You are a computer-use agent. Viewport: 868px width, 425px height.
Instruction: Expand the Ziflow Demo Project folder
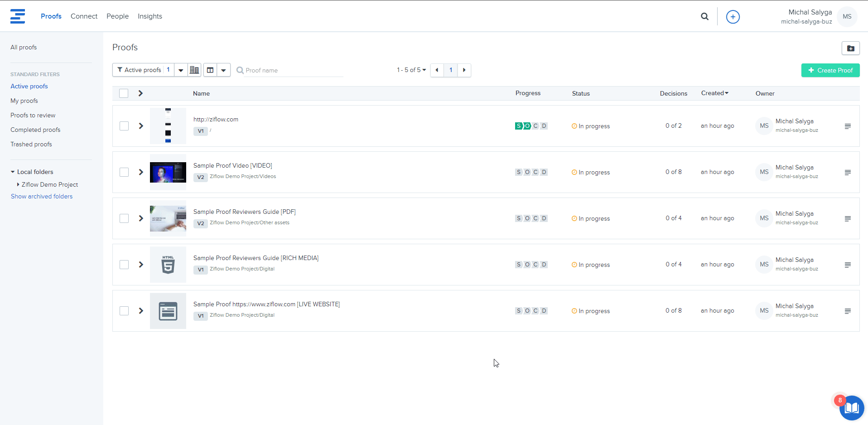click(x=18, y=184)
